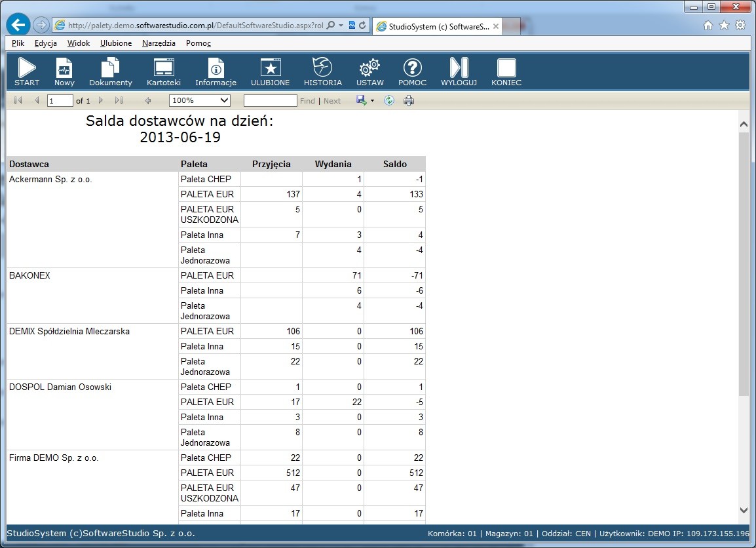
Task: Go to first report page
Action: point(18,100)
